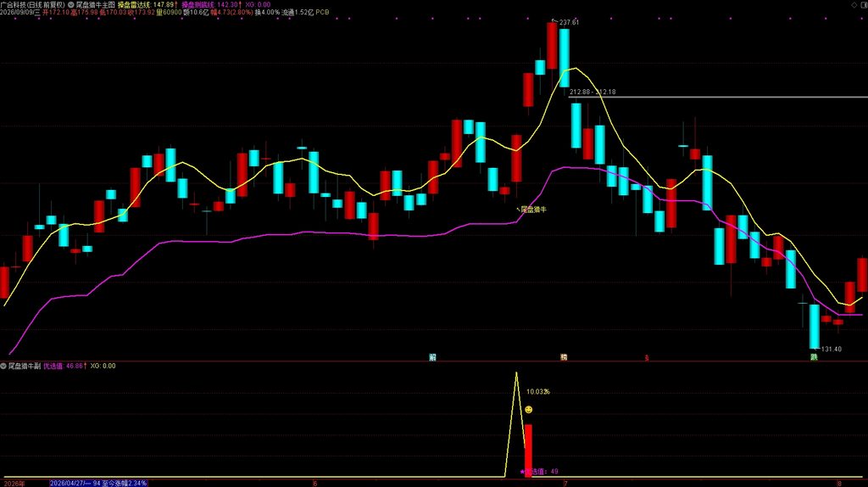This screenshot has width=868, height=487.
Task: Click the 131.40 low price marker
Action: point(827,349)
